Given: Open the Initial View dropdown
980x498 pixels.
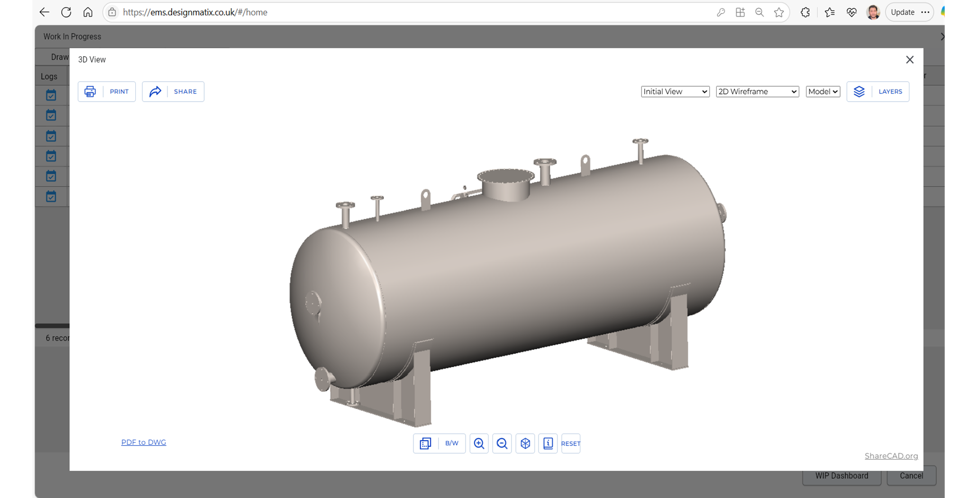Looking at the screenshot, I should pyautogui.click(x=675, y=91).
